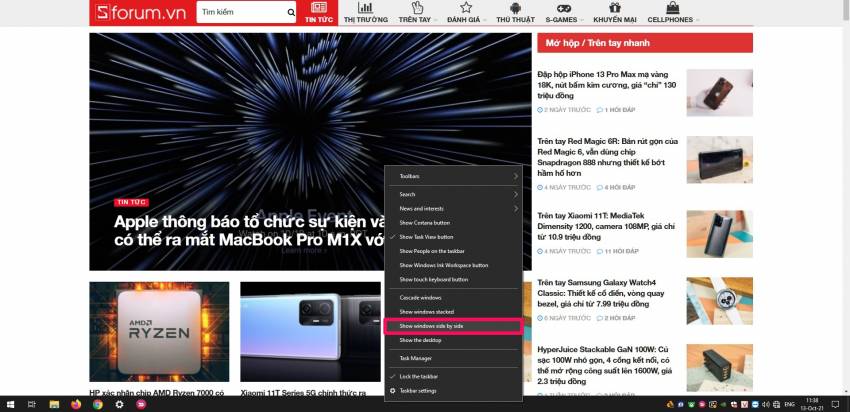The width and height of the screenshot is (850, 412).
Task: Open the CellphoneS menu
Action: (673, 12)
